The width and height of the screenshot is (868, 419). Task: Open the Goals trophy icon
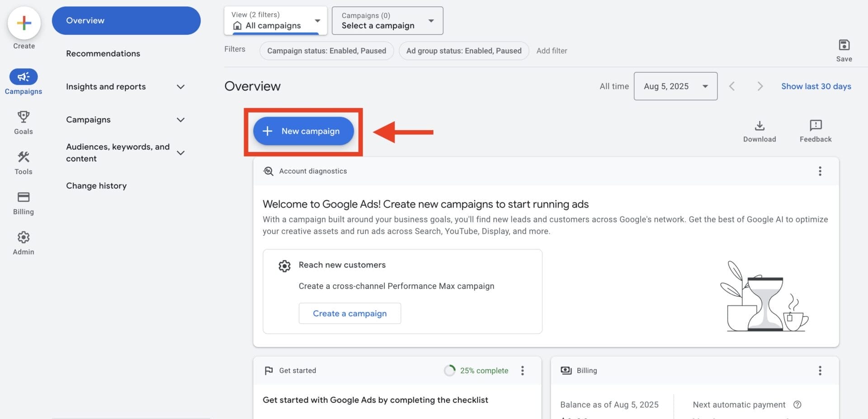point(24,117)
